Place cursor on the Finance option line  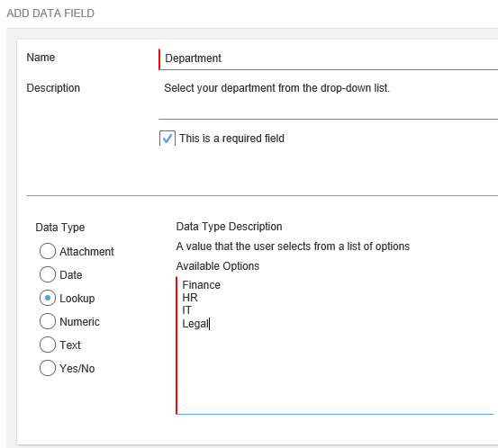coord(202,285)
